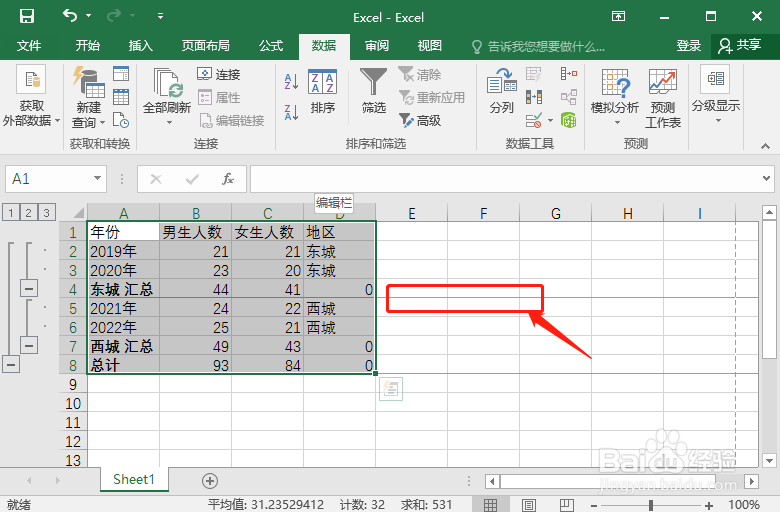The image size is (780, 512).
Task: Click the Insert Function fx icon
Action: click(228, 179)
